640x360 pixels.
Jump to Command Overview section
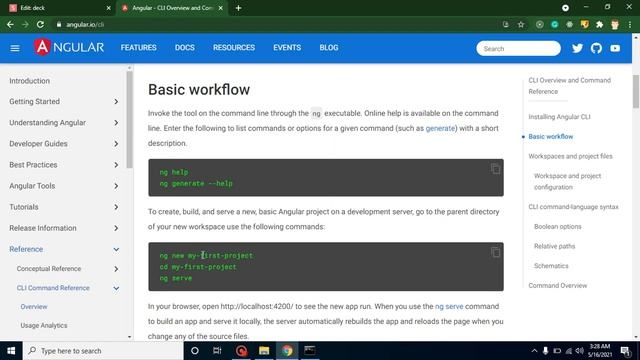point(558,285)
